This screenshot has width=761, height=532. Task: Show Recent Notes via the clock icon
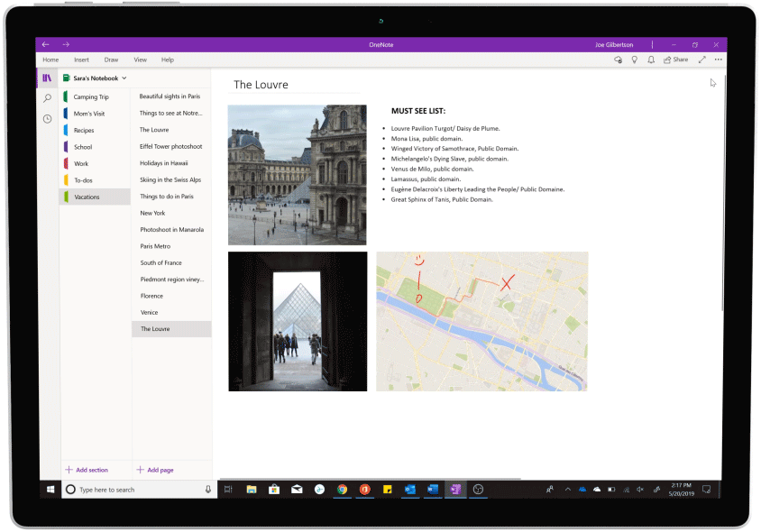(47, 117)
